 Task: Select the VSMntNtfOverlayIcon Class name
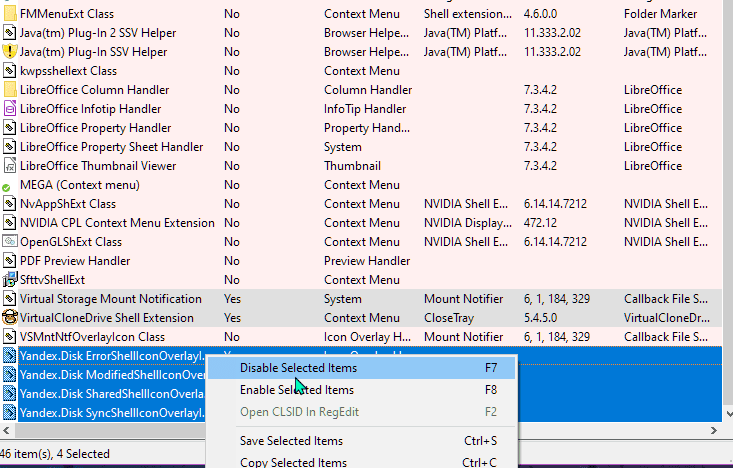tap(92, 337)
